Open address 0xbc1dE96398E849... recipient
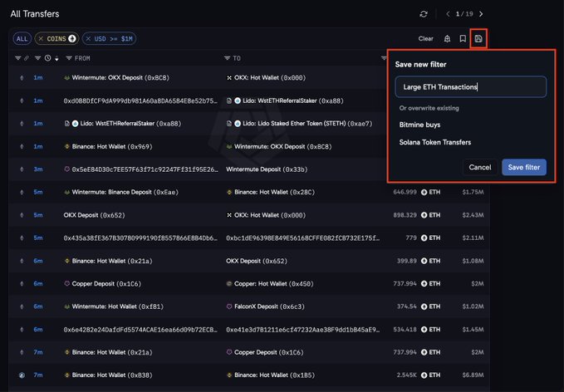Screen dimensions: 564x392 click(302, 238)
